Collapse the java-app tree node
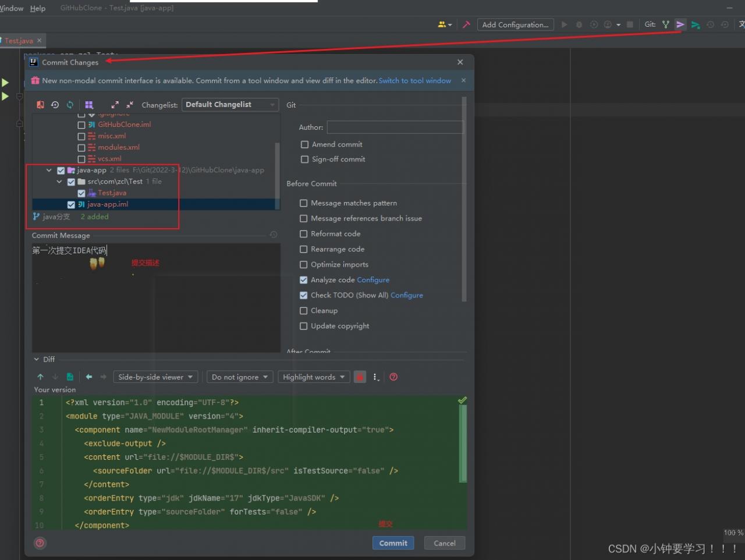 click(x=49, y=171)
